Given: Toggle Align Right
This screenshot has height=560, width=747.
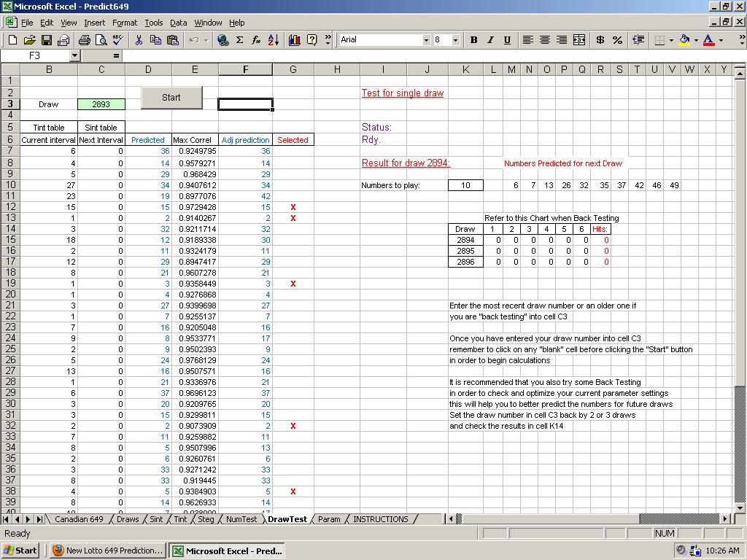Looking at the screenshot, I should [562, 40].
